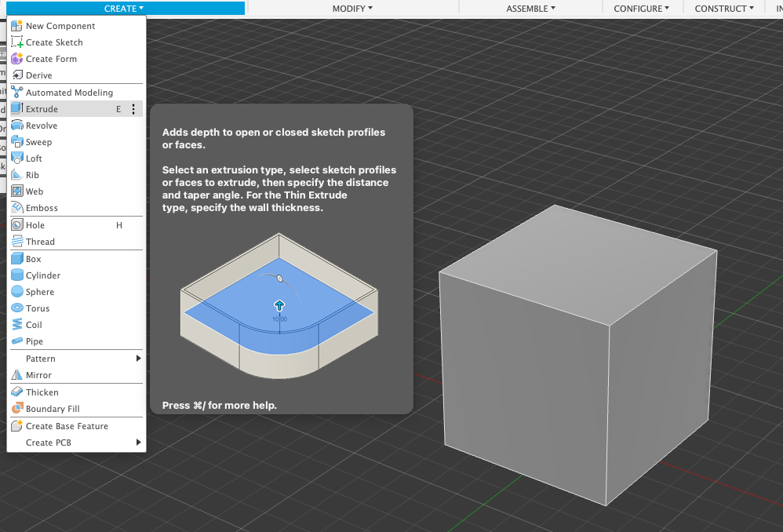The image size is (783, 532).
Task: Open the MODIFY dropdown
Action: point(352,9)
